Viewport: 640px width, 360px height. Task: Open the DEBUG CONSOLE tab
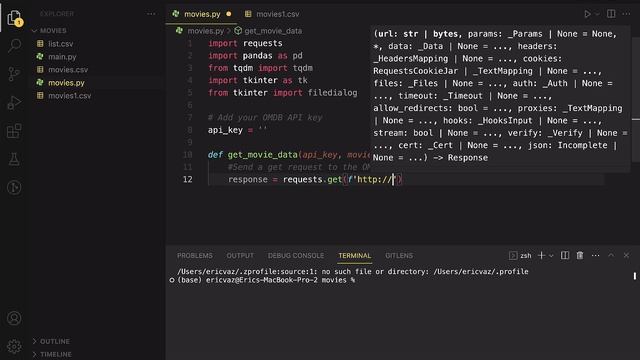coord(296,256)
